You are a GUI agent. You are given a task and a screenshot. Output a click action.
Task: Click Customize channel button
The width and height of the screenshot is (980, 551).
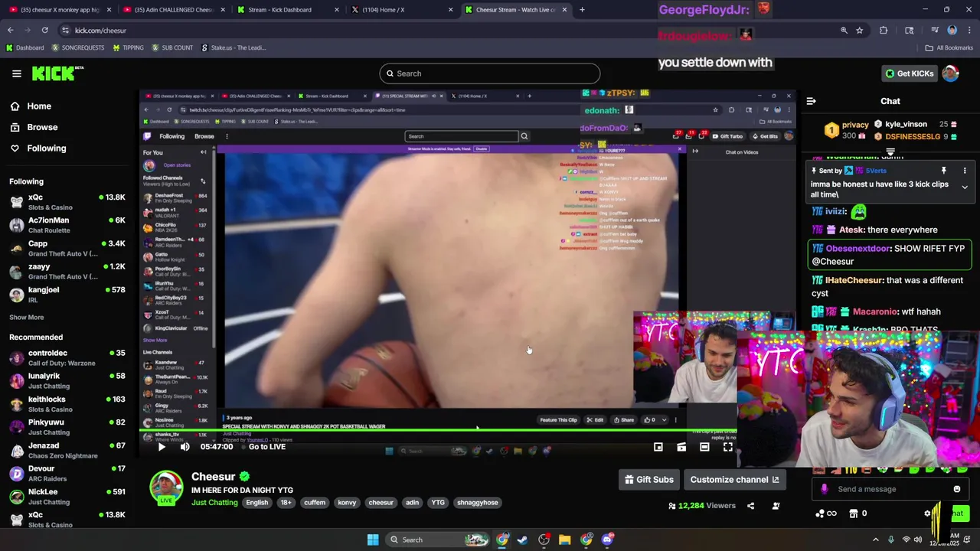click(x=734, y=480)
